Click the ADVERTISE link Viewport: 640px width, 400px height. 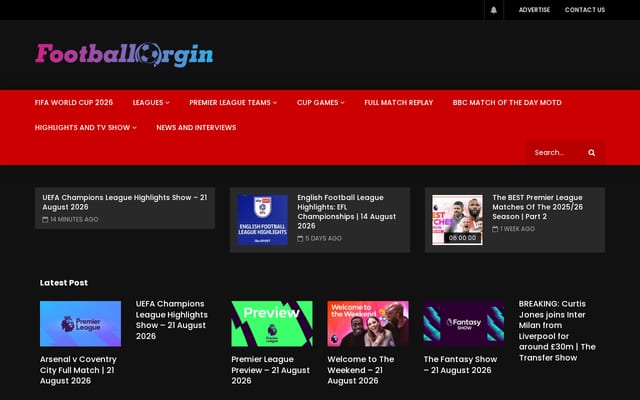534,10
